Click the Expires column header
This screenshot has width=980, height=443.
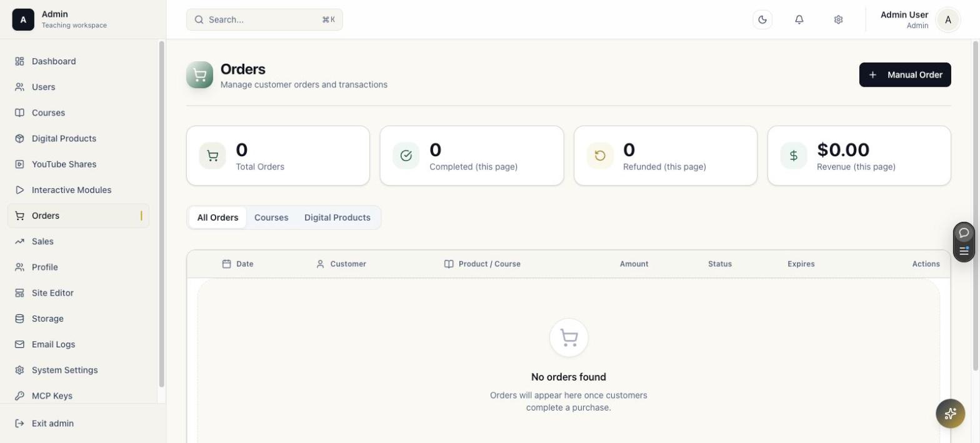(x=801, y=264)
